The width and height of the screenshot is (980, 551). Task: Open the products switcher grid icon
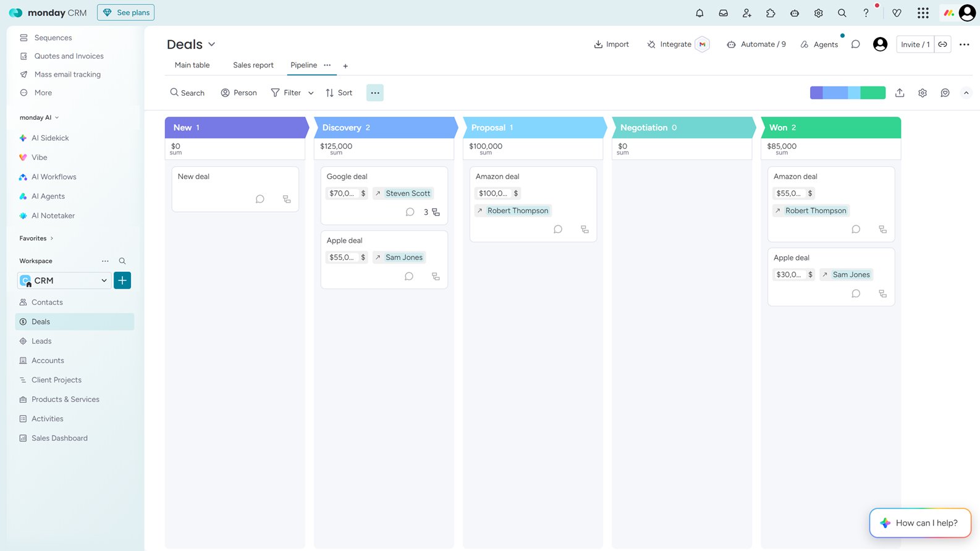tap(923, 13)
